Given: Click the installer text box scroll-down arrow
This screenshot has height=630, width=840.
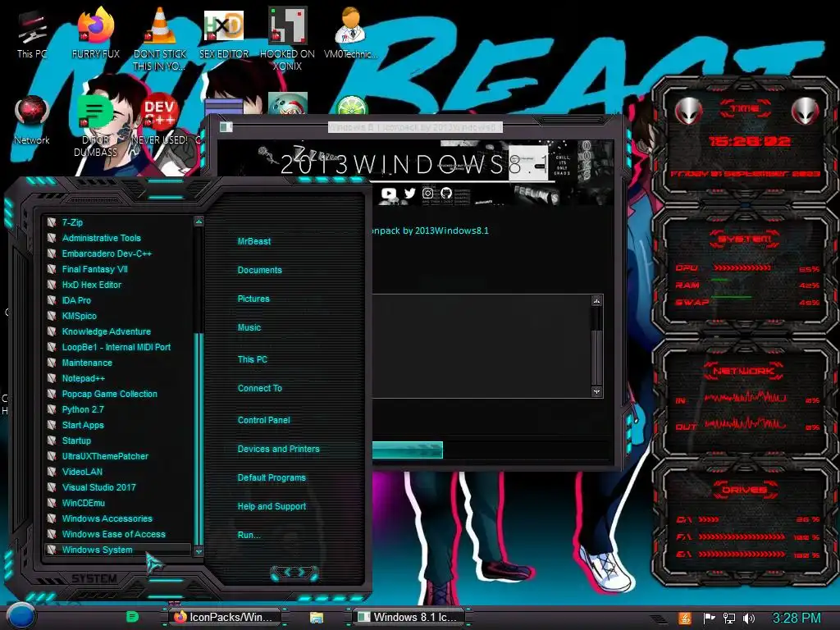Looking at the screenshot, I should point(597,391).
